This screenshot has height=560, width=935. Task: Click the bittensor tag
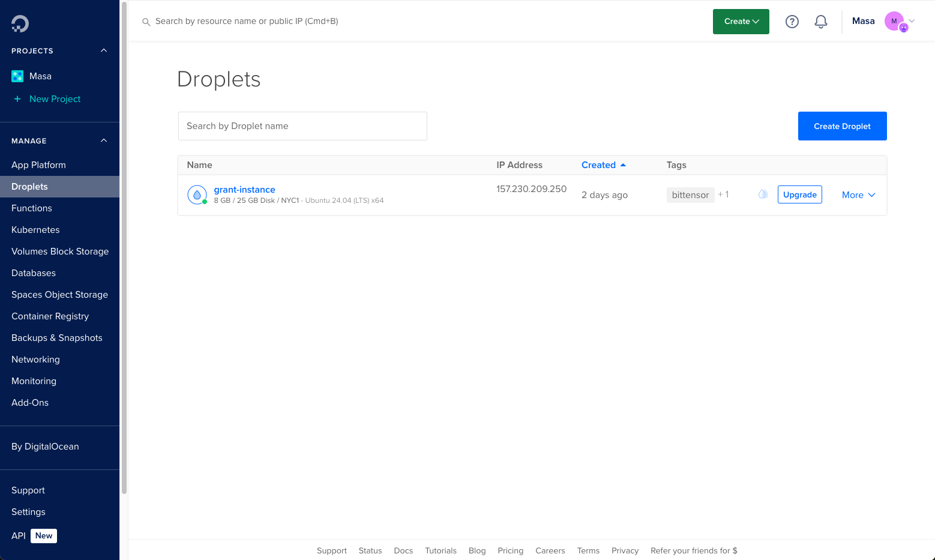point(690,195)
